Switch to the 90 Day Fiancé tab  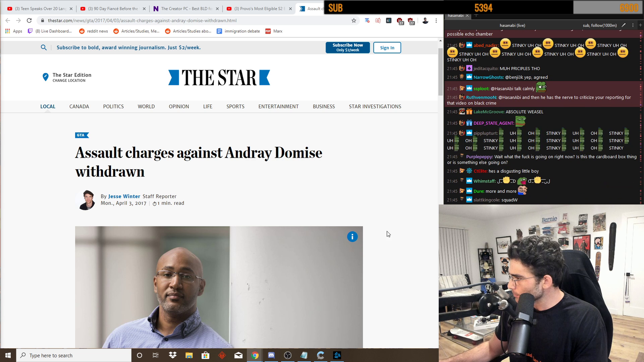click(x=113, y=8)
